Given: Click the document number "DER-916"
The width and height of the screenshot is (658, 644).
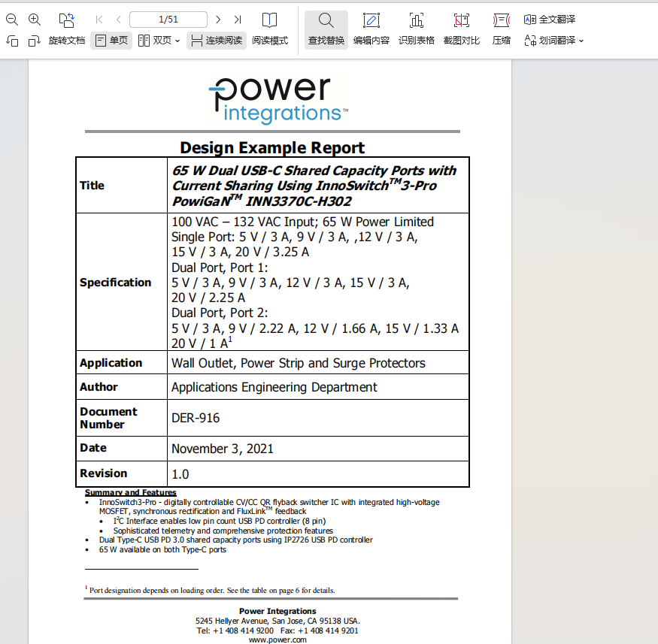Looking at the screenshot, I should pos(196,418).
